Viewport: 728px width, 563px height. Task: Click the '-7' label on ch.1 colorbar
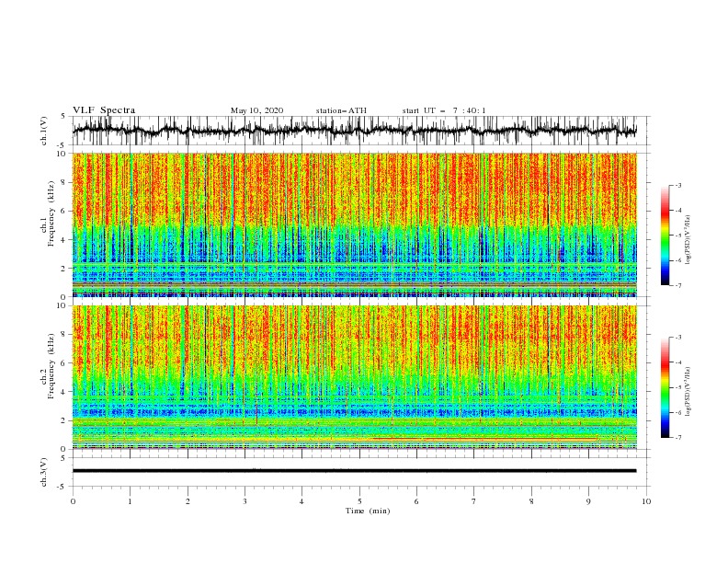tap(677, 285)
